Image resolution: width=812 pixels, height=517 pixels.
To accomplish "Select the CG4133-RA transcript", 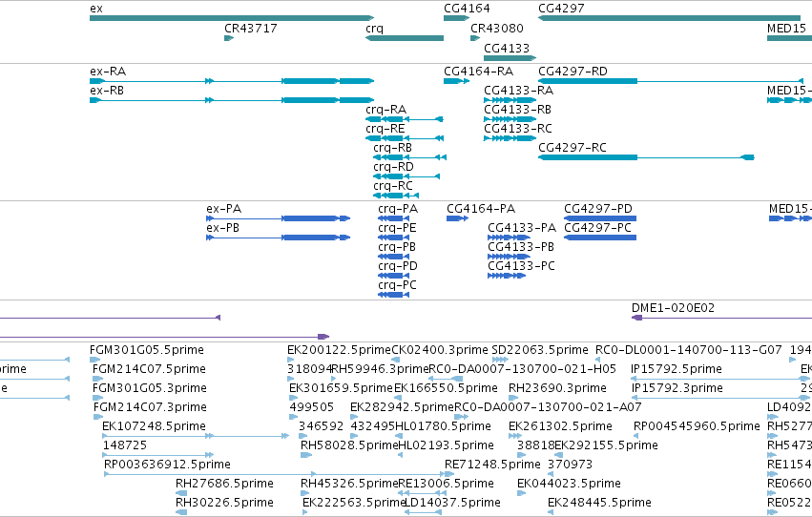I will tap(510, 100).
